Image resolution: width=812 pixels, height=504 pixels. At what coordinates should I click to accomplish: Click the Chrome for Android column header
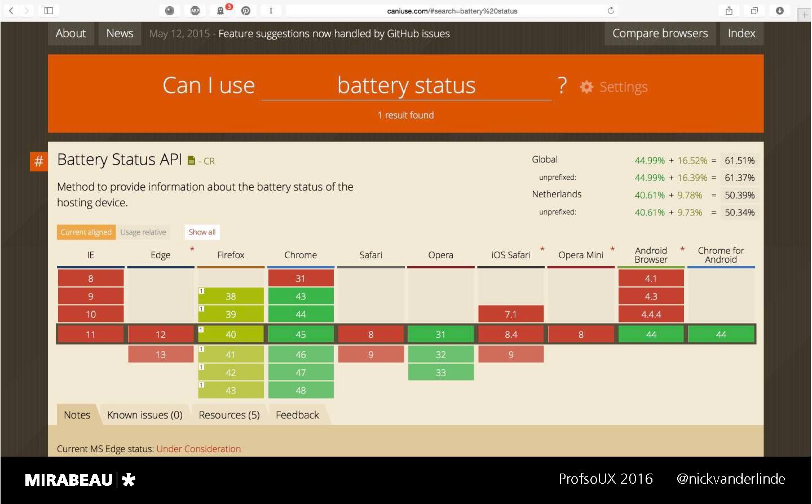point(721,255)
